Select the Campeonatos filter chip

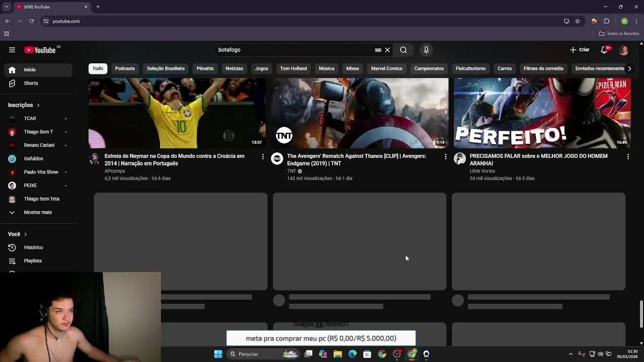coord(429,68)
